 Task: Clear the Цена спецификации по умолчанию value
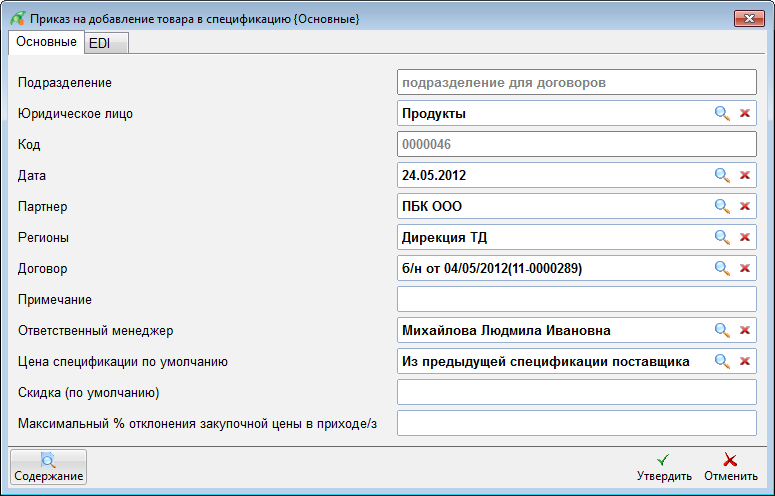(x=744, y=361)
